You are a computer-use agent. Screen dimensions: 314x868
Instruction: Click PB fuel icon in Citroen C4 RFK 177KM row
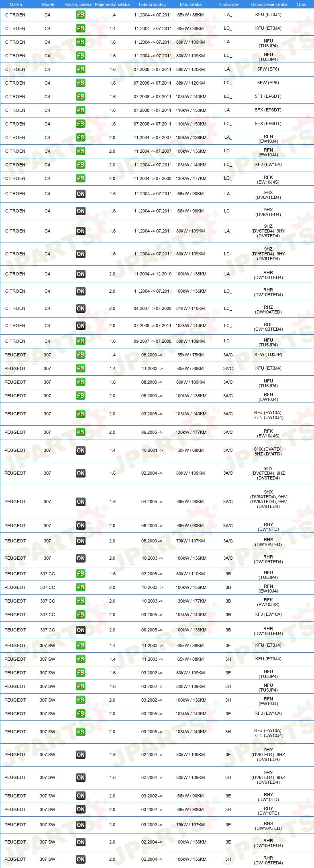pos(80,178)
